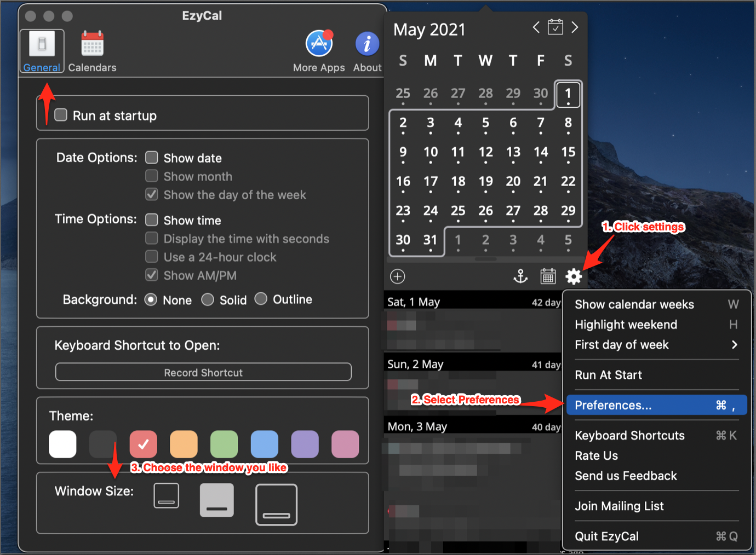
Task: Go to previous month arrow
Action: (x=536, y=27)
